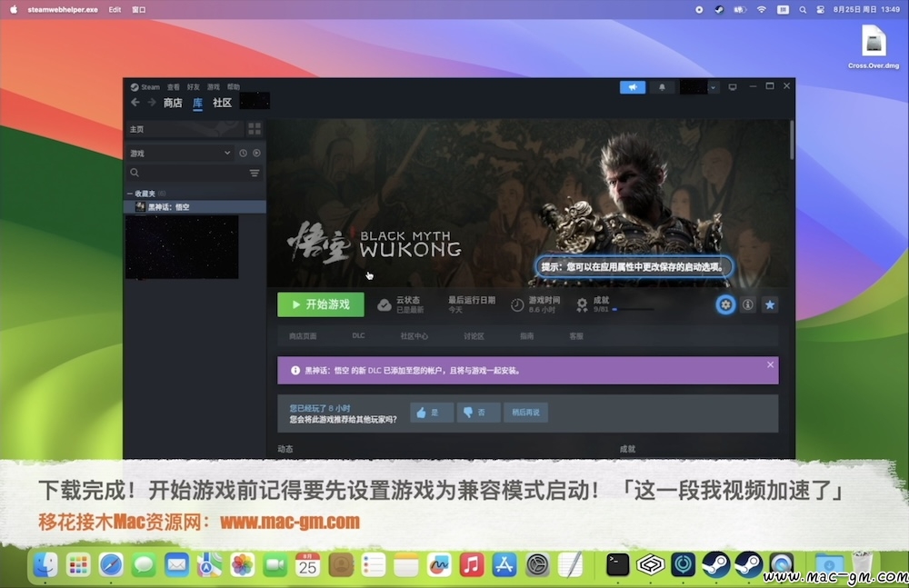Open Cross.Over.dmg on the desktop

[874, 46]
